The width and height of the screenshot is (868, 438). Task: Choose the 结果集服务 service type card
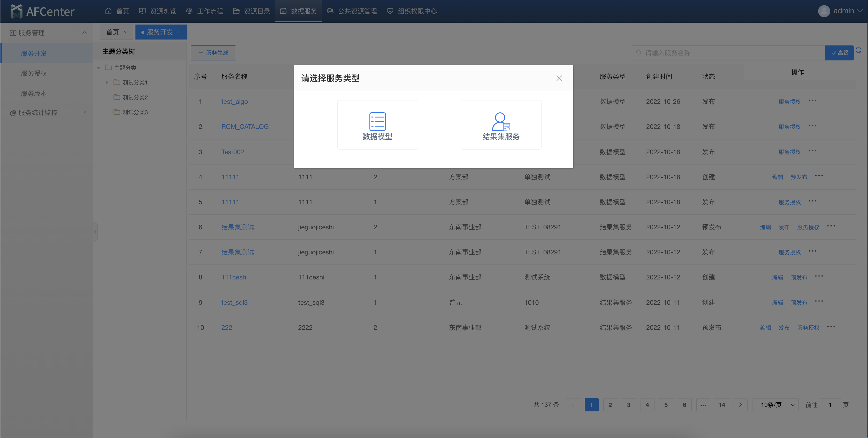click(501, 125)
